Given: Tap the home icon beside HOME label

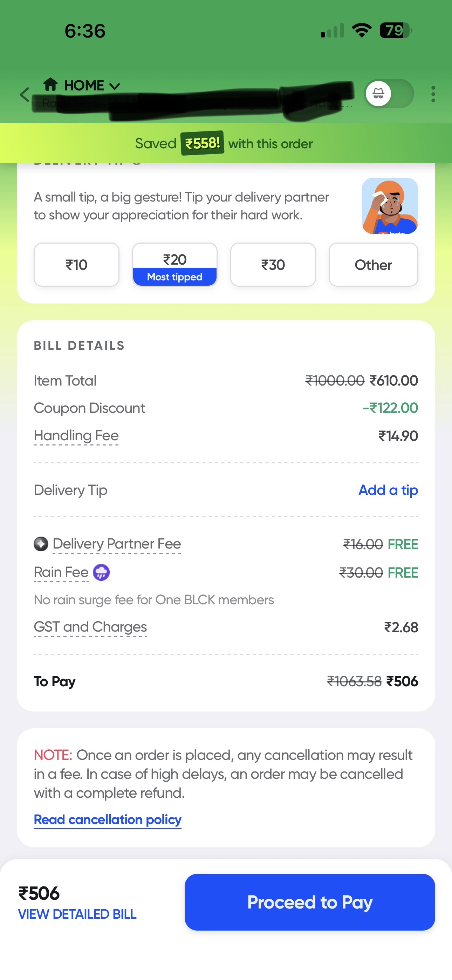Looking at the screenshot, I should coord(50,84).
